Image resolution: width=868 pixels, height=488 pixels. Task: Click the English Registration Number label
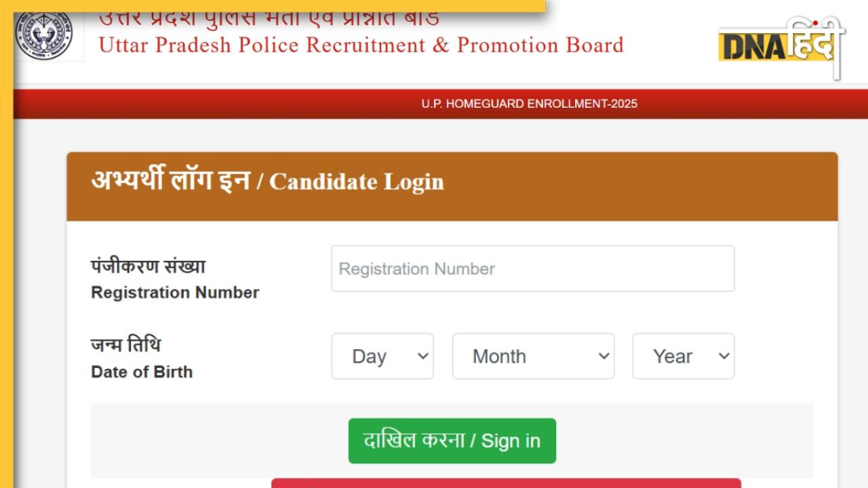pos(175,293)
